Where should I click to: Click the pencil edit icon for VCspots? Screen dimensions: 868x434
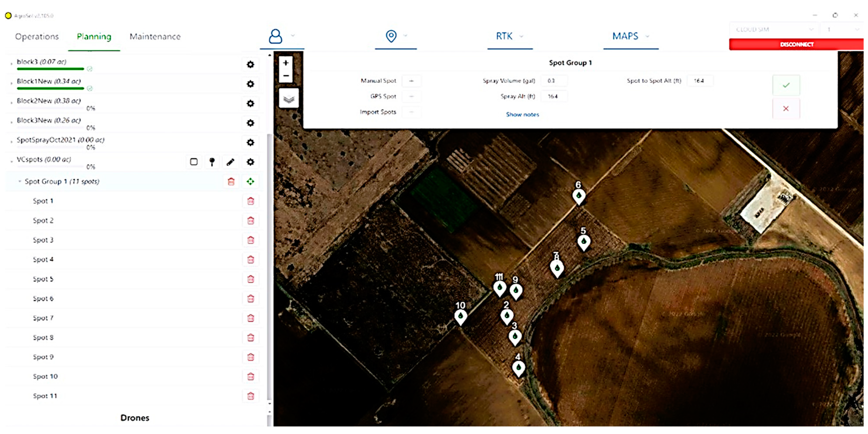(230, 162)
